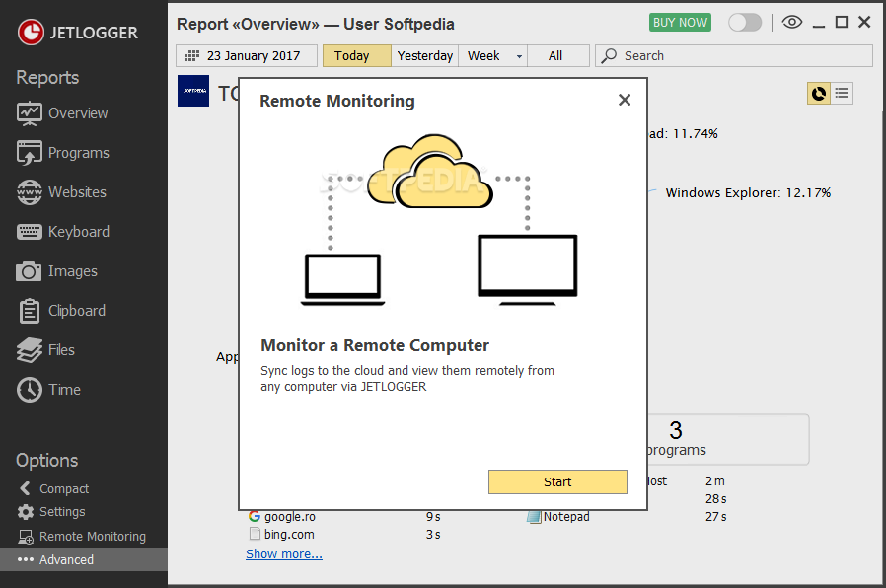Select the Yesterday tab
Viewport: 886px width, 588px height.
(x=425, y=56)
